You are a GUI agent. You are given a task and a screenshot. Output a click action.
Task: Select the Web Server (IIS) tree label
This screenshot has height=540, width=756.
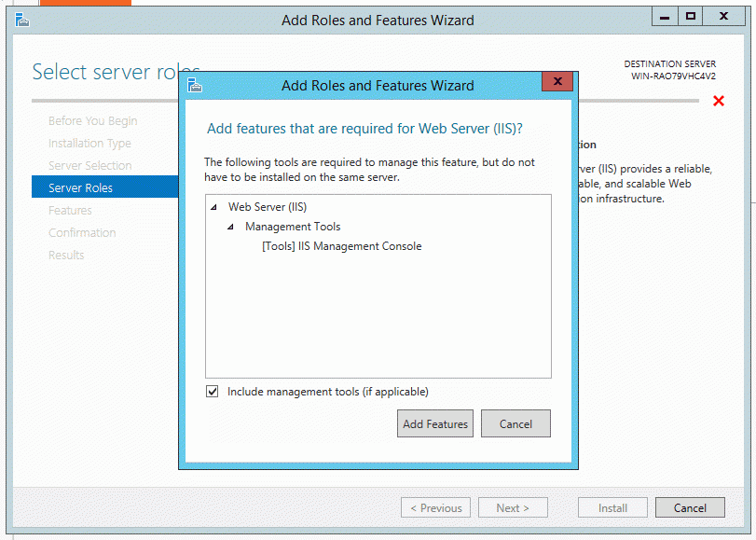pos(268,207)
